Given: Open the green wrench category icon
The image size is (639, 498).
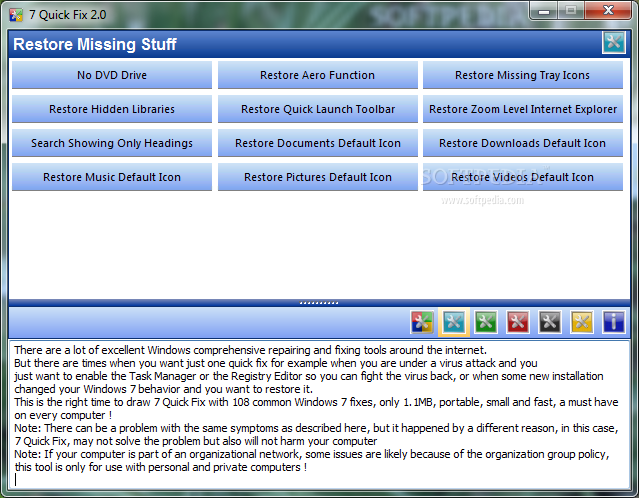Looking at the screenshot, I should [486, 322].
